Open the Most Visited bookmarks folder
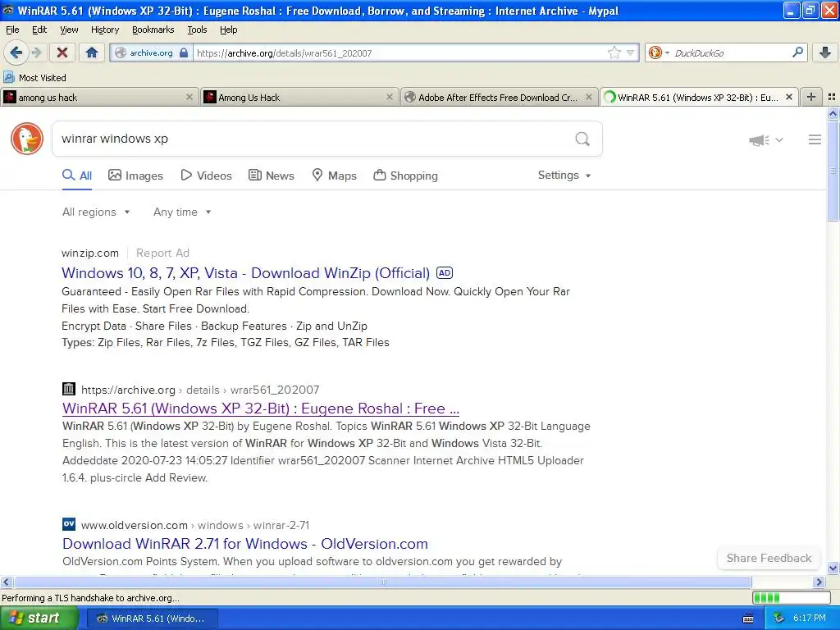The image size is (840, 630). [x=34, y=78]
